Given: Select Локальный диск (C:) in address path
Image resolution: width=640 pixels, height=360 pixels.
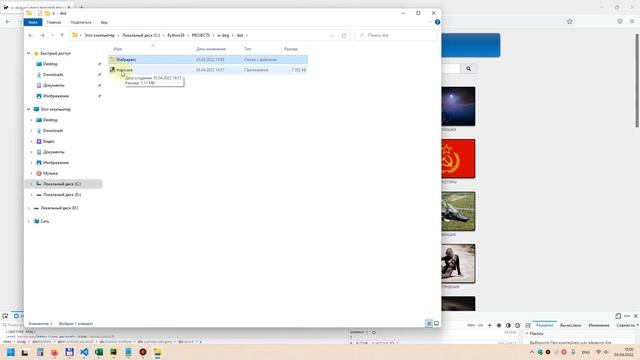Looking at the screenshot, I should click(x=141, y=36).
